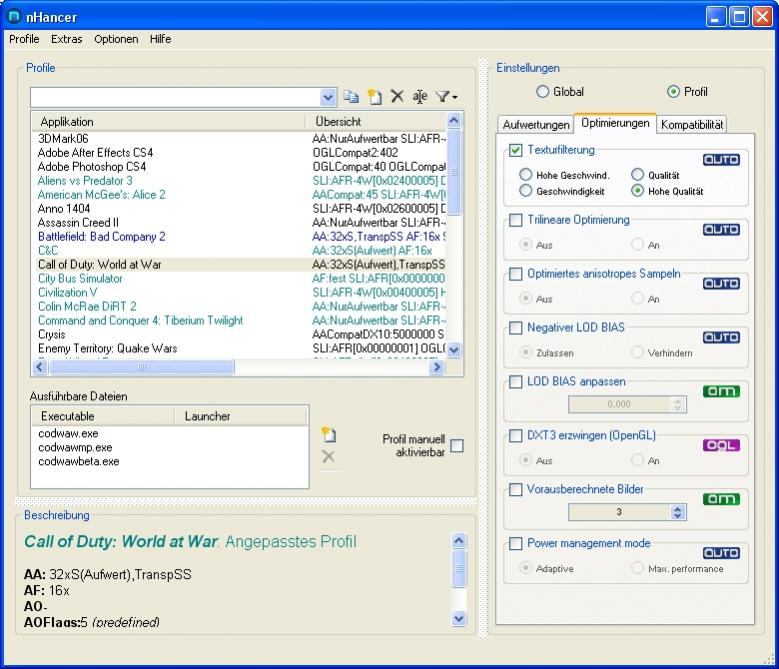
Task: Click the new profile icon
Action: click(375, 96)
